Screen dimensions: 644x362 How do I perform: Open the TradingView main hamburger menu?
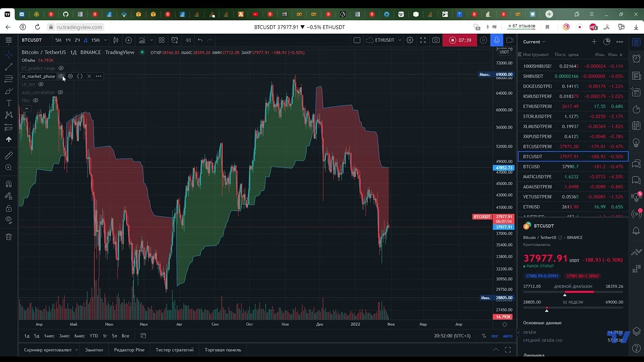9,40
